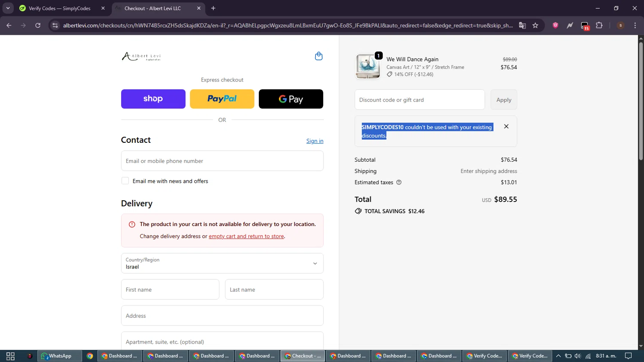Check 'Email me with news and offers'
Screen dimensions: 644x362
point(125,181)
